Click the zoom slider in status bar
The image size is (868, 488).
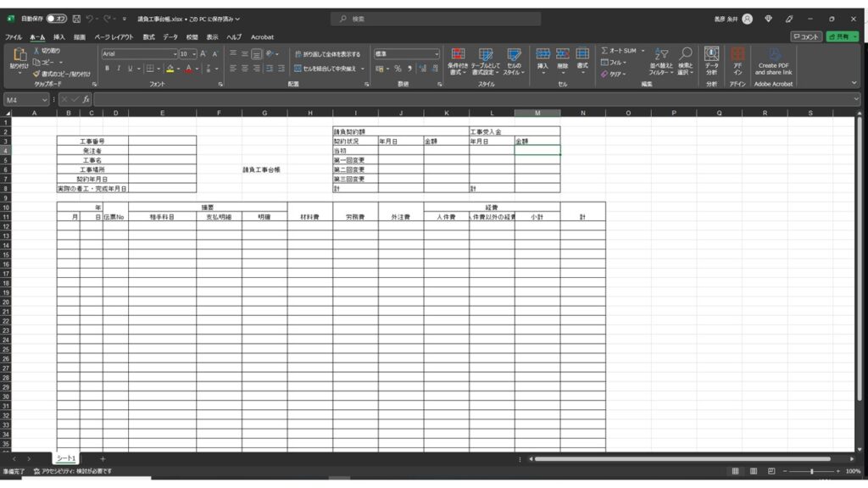tap(811, 471)
